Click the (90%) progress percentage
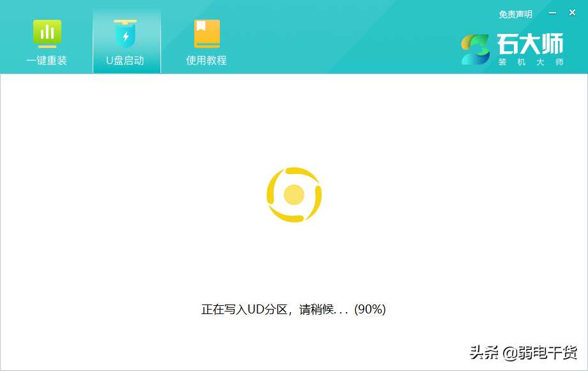Screen dimensions: 588x371 point(370,310)
